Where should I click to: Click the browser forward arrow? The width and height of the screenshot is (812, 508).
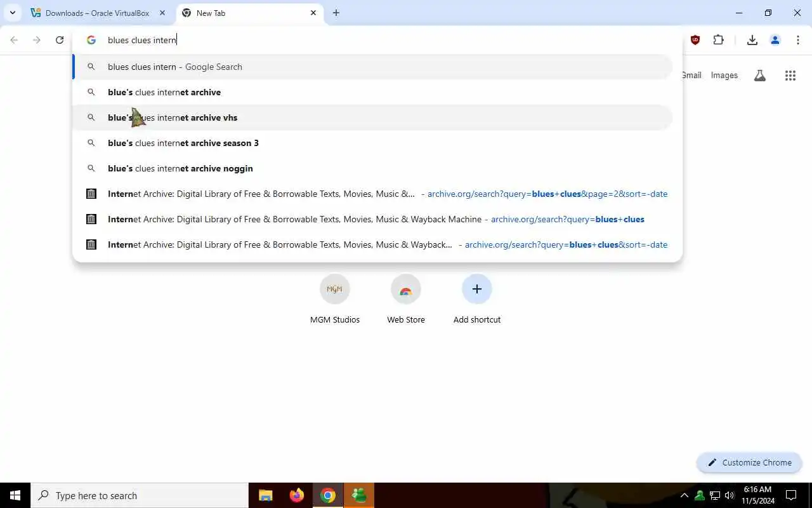[x=37, y=40]
